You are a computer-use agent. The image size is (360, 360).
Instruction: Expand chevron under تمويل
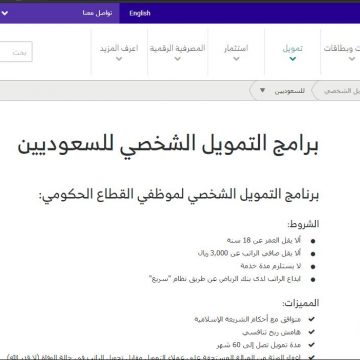[x=293, y=59]
